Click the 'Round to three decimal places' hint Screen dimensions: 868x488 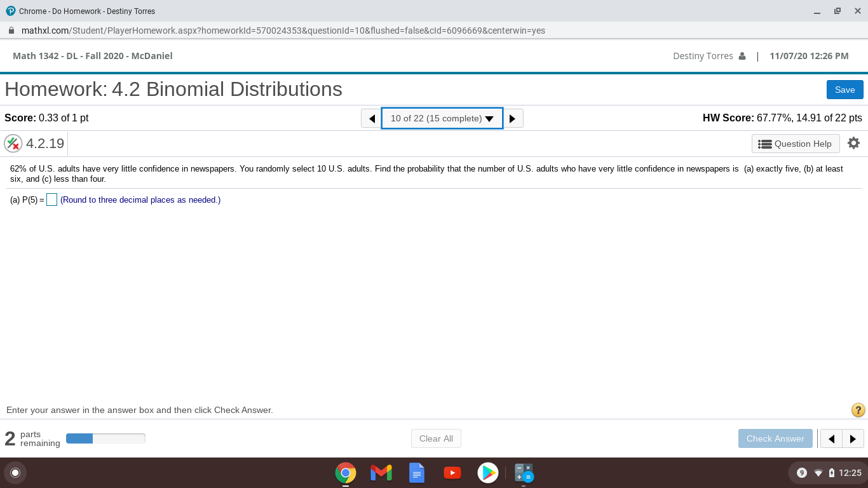tap(140, 200)
